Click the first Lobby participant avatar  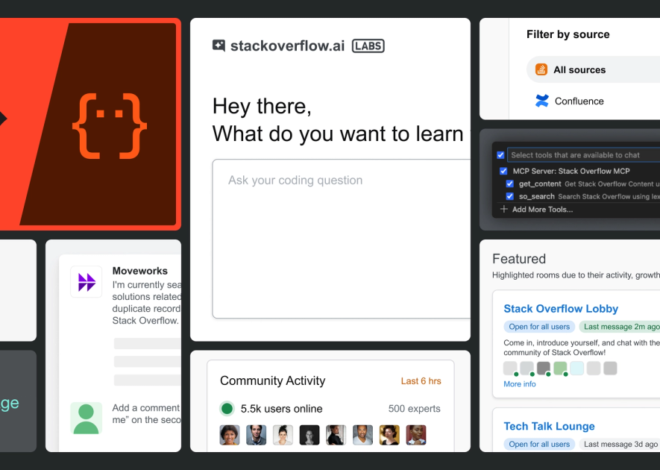(x=511, y=368)
